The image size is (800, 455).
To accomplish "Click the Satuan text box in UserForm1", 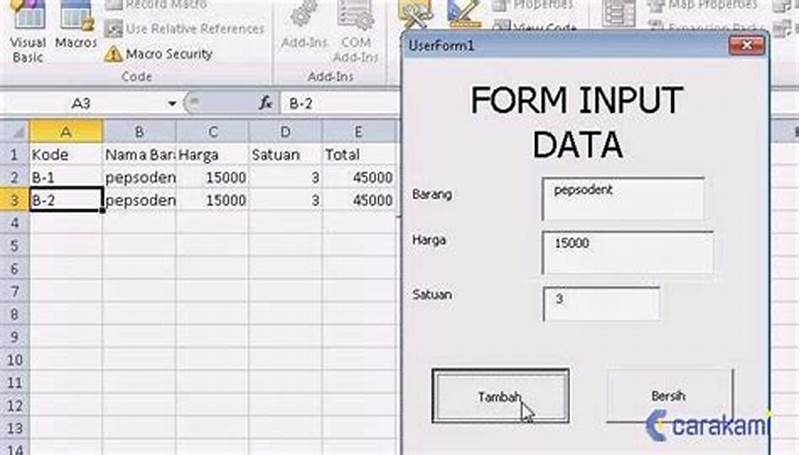I will pyautogui.click(x=601, y=304).
